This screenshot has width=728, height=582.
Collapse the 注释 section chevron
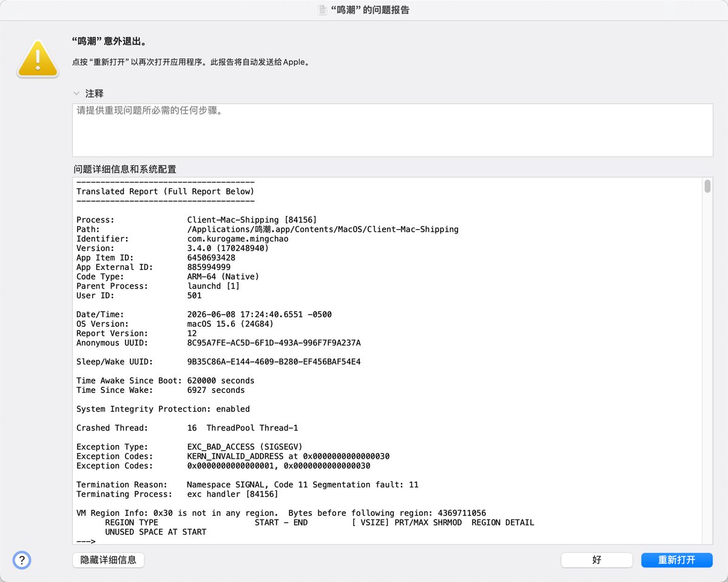pyautogui.click(x=76, y=93)
